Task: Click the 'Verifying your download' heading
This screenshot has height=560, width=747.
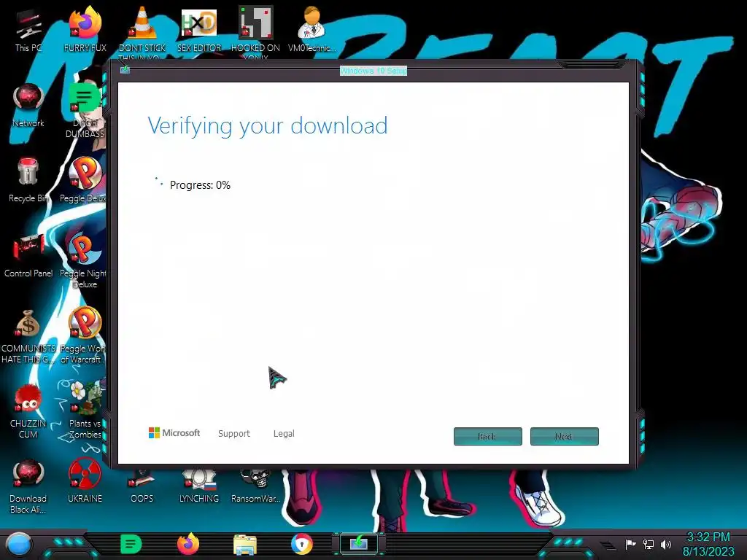Action: point(268,126)
